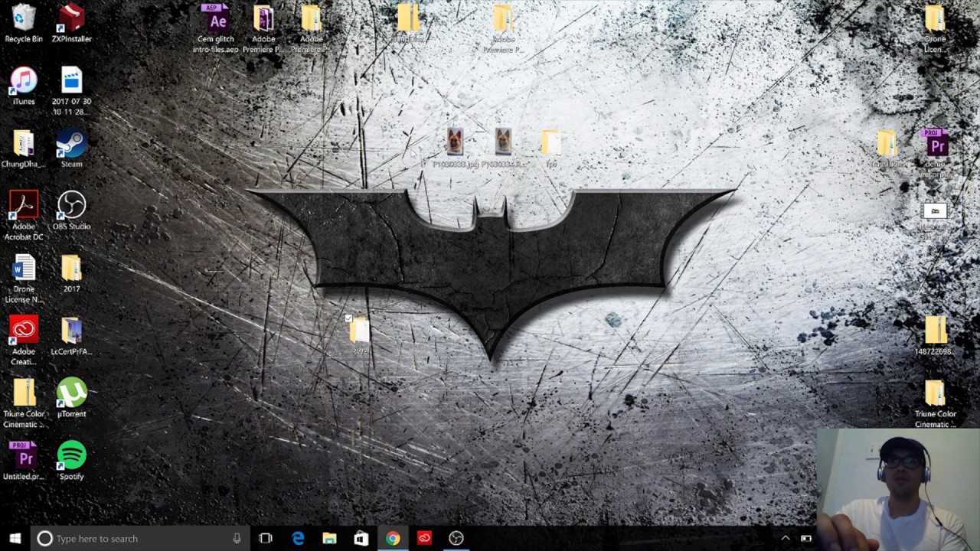This screenshot has height=551, width=980.
Task: Select the demo reel.prproj Premiere file
Action: [x=936, y=153]
